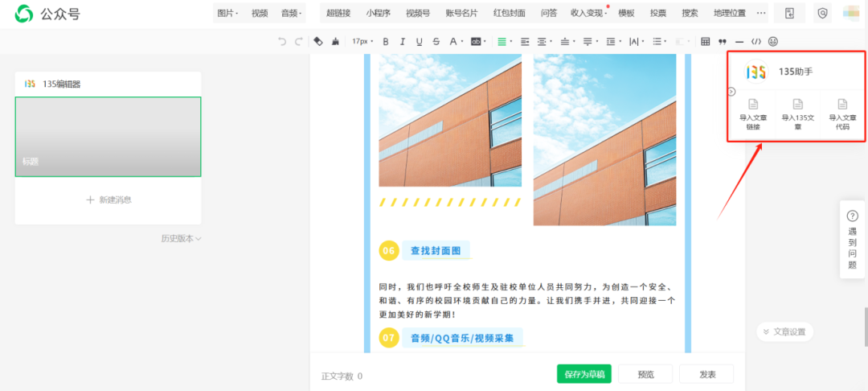Click the letter spacing |A| icon
Viewport: 868px width, 391px height.
pos(634,41)
